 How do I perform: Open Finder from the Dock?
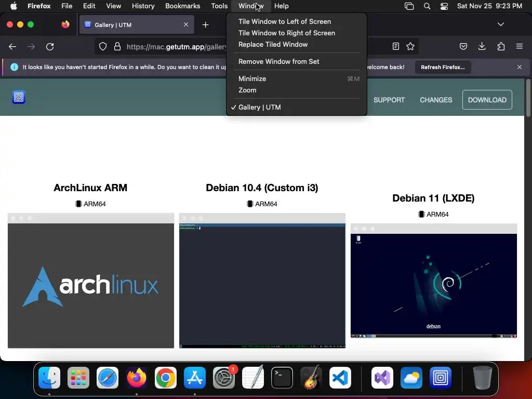pyautogui.click(x=49, y=378)
